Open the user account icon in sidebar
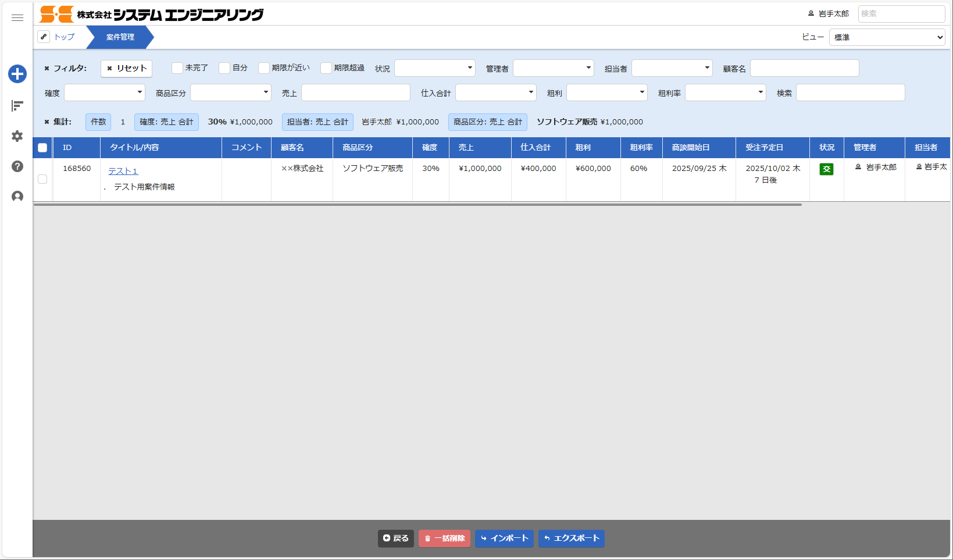This screenshot has width=953, height=560. (17, 197)
